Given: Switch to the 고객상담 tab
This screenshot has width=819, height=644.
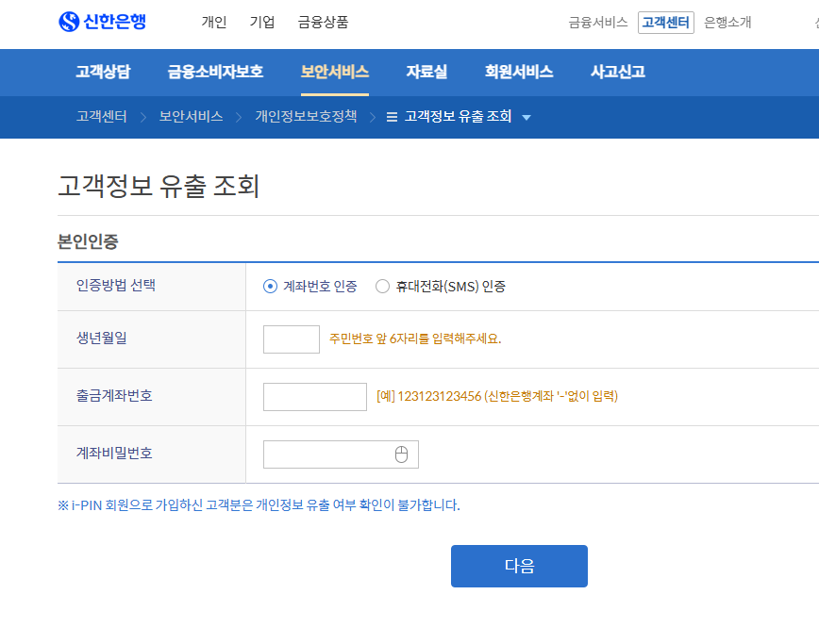Looking at the screenshot, I should (x=103, y=72).
